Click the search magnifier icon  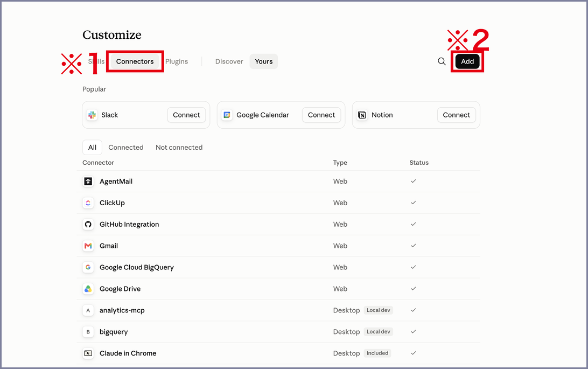pos(442,61)
